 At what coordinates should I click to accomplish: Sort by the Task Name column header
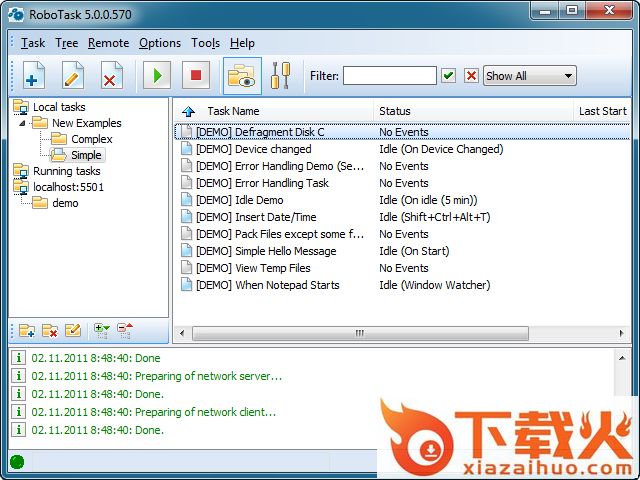233,111
